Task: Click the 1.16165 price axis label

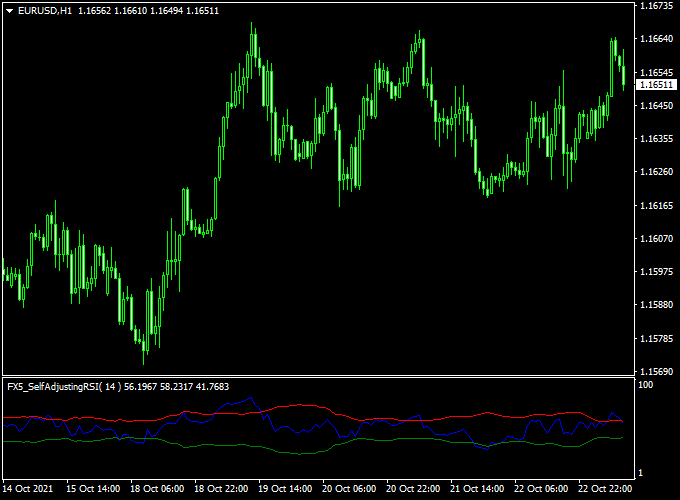Action: [x=657, y=205]
